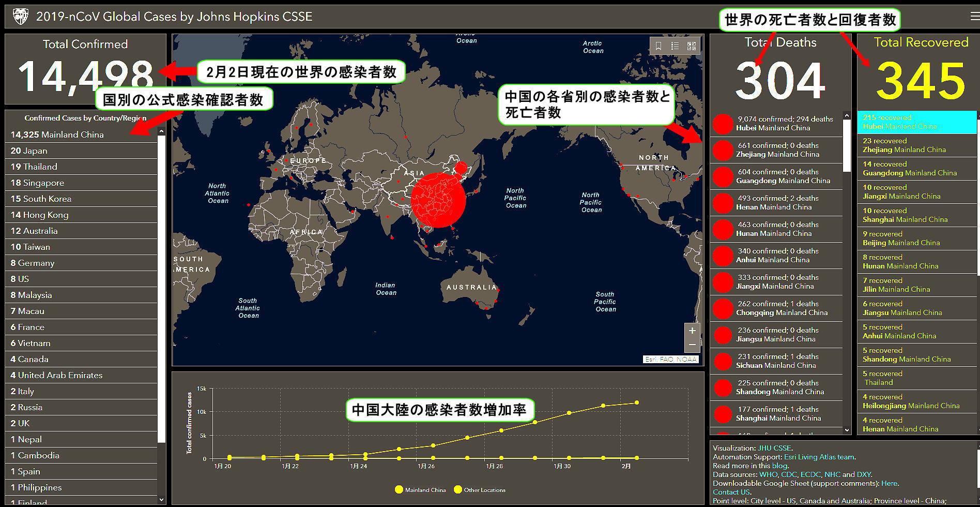Screen dimensions: 980x507
Task: Select 20 Japan in country list
Action: (x=81, y=151)
